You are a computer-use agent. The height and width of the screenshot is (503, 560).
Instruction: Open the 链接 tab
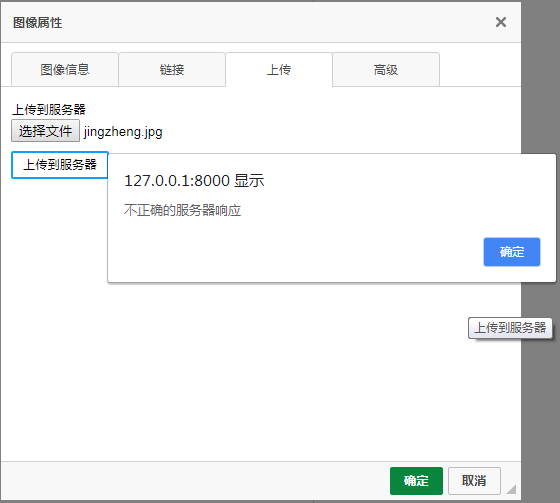pos(172,69)
